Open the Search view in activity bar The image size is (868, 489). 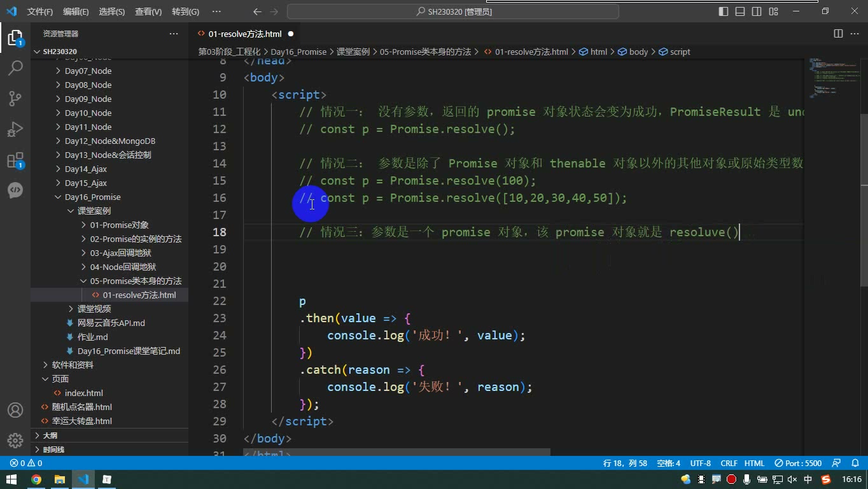tap(15, 67)
